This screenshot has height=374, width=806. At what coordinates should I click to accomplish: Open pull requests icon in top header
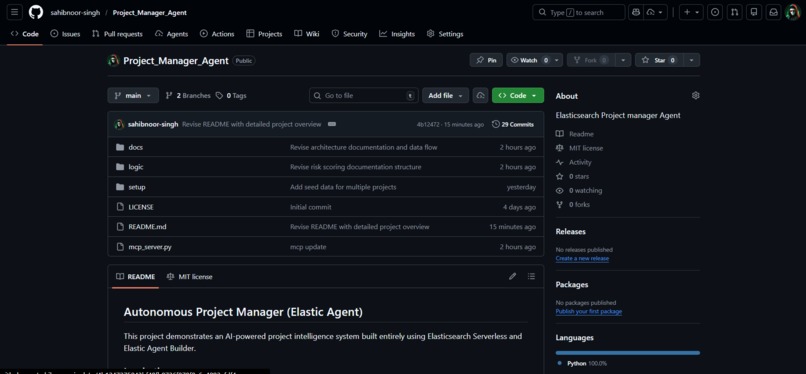click(734, 12)
